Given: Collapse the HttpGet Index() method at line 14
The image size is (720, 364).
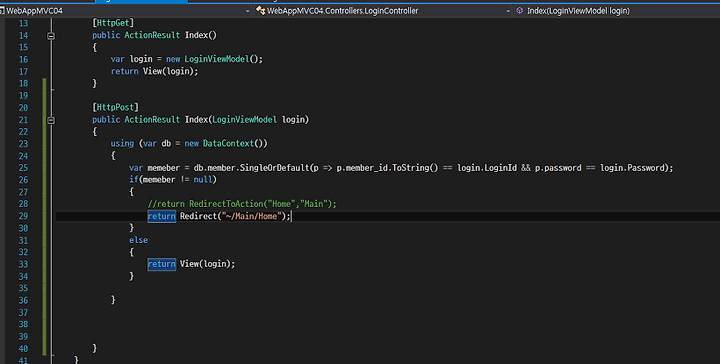Looking at the screenshot, I should tap(51, 35).
